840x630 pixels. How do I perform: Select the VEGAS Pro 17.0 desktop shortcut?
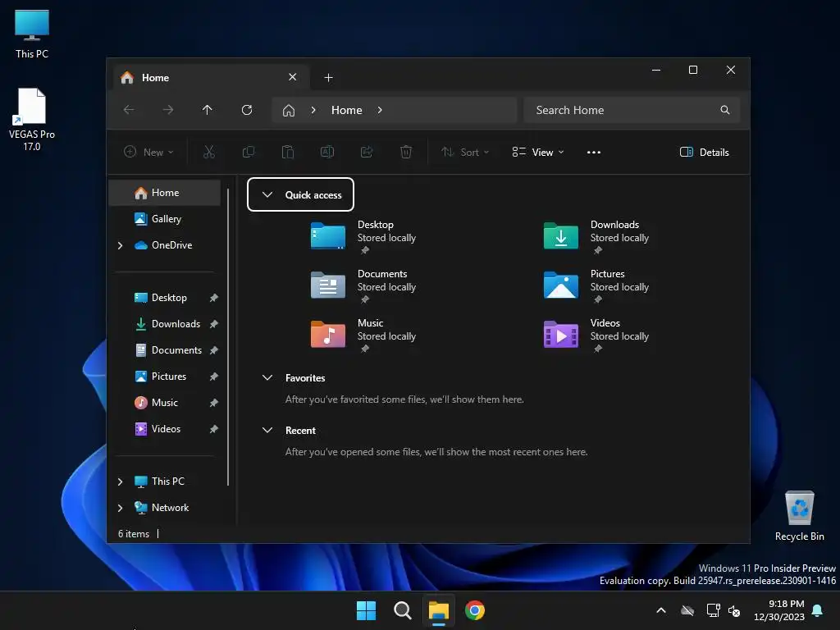coord(32,119)
